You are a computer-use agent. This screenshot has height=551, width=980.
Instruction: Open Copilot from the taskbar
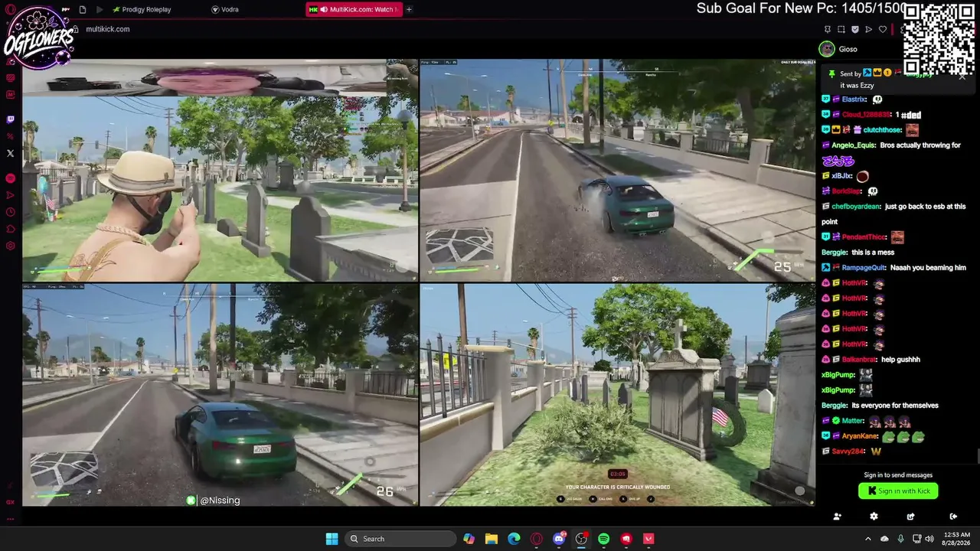[x=469, y=539]
